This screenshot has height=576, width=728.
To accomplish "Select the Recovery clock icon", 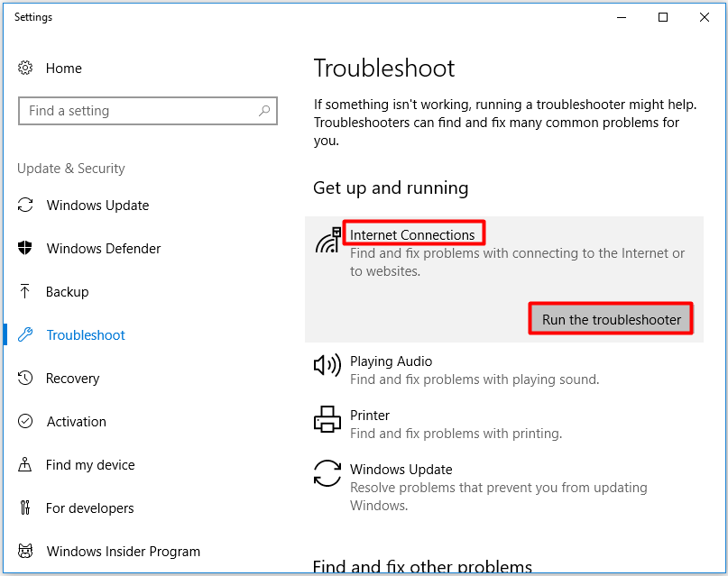I will (25, 378).
